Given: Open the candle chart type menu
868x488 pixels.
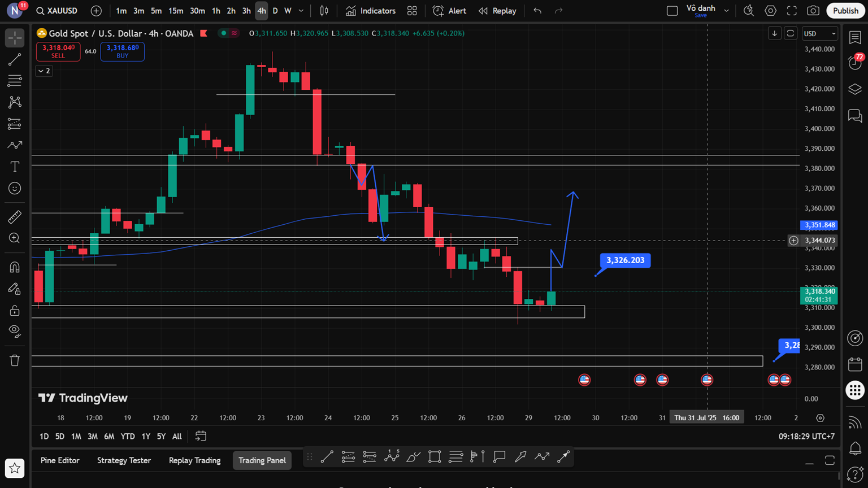Looking at the screenshot, I should tap(324, 11).
